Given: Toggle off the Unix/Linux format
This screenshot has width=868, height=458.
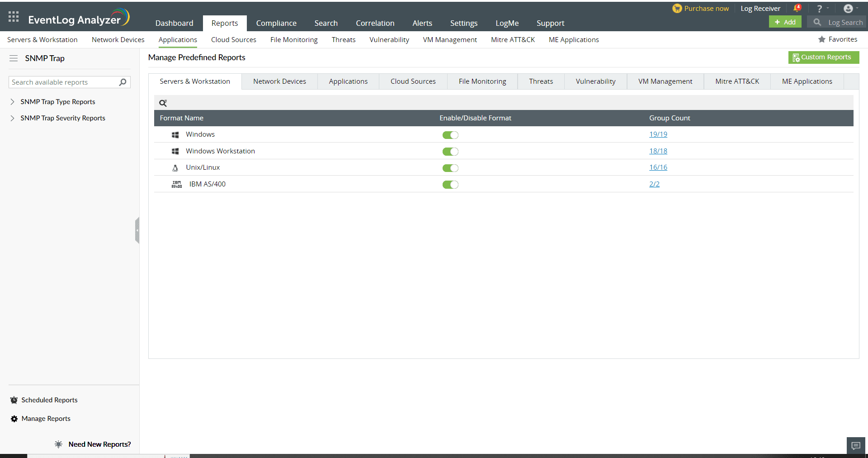Looking at the screenshot, I should tap(450, 168).
